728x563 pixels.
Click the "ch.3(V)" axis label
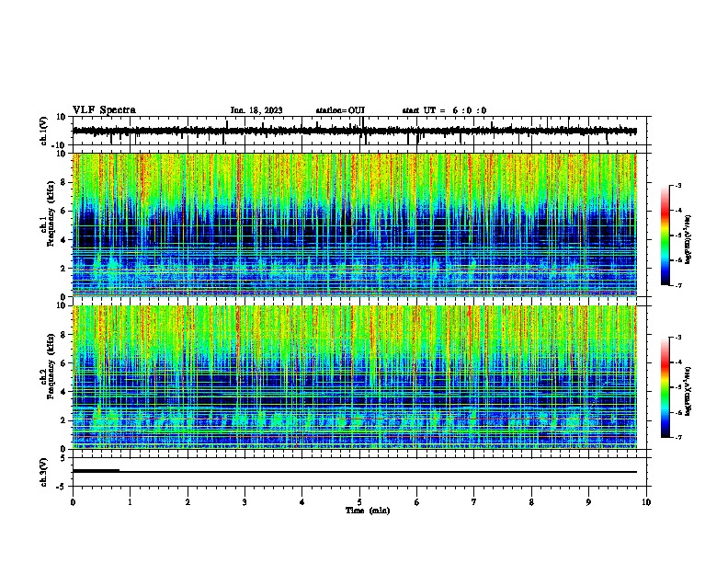44,472
